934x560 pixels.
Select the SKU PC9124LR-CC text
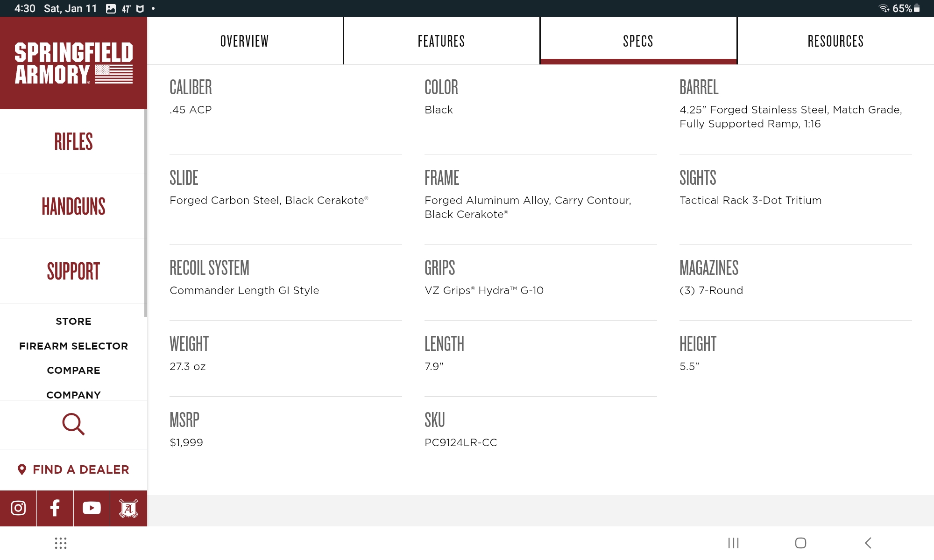click(x=461, y=442)
